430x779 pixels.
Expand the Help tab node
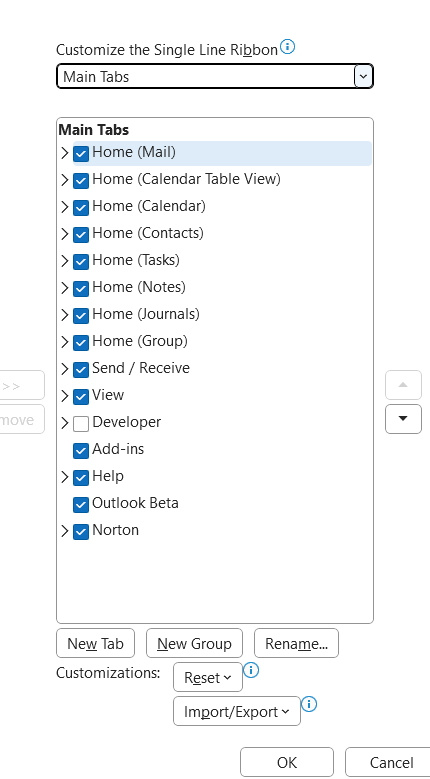[65, 477]
